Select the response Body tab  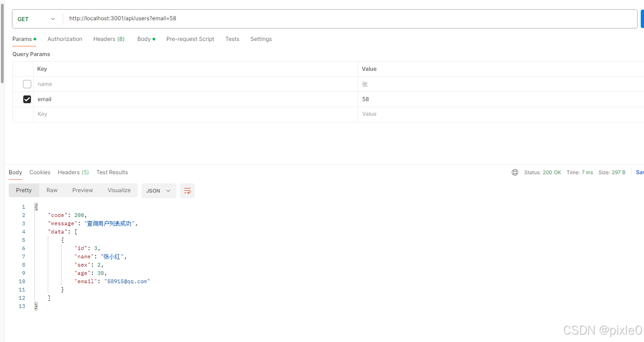click(15, 172)
